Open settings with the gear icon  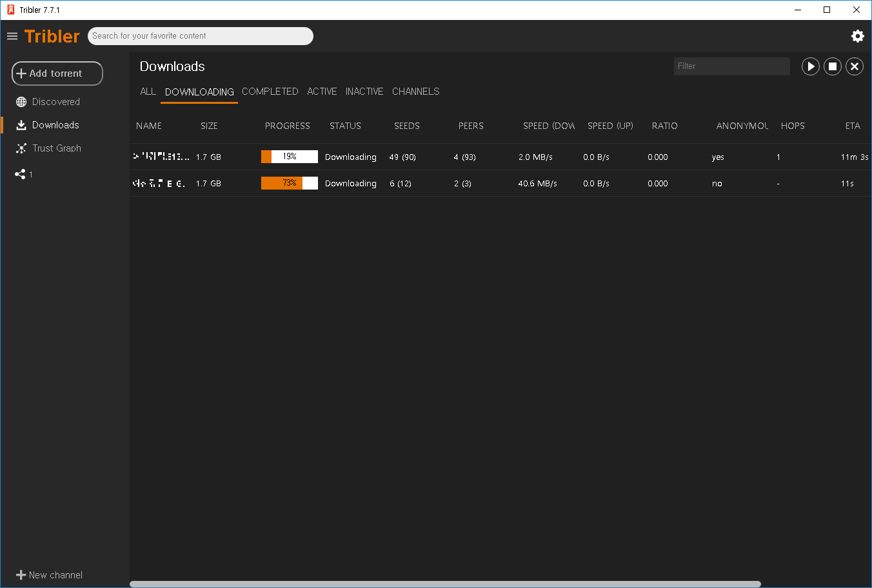click(858, 36)
